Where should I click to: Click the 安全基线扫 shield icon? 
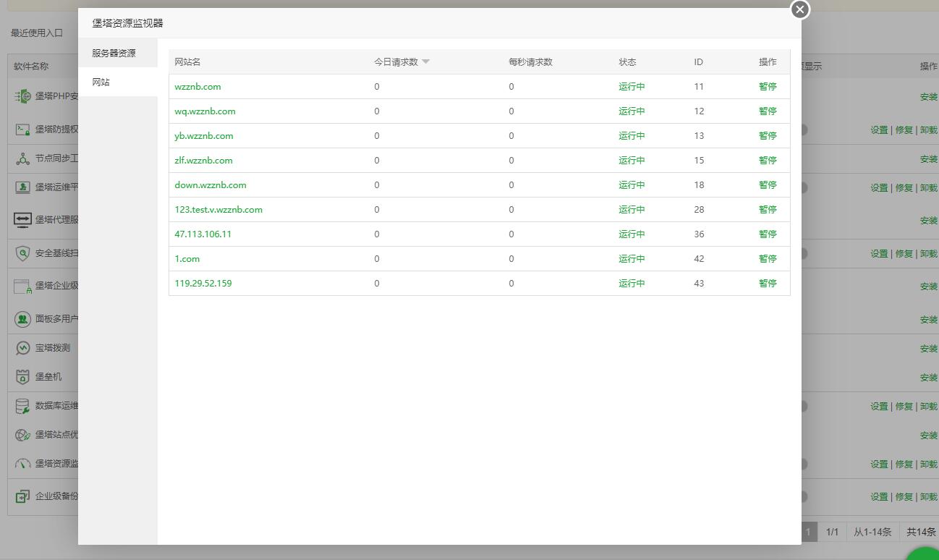tap(23, 253)
